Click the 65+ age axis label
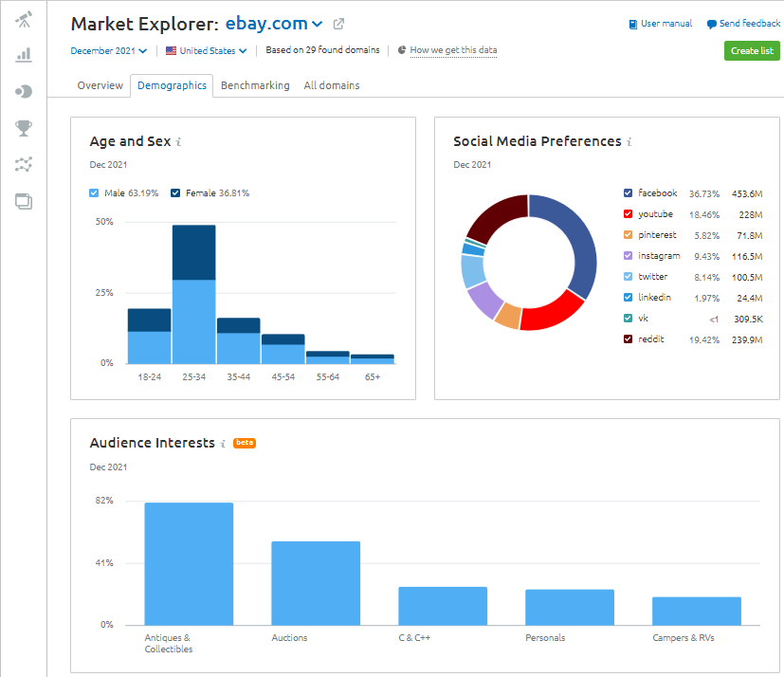 click(373, 377)
